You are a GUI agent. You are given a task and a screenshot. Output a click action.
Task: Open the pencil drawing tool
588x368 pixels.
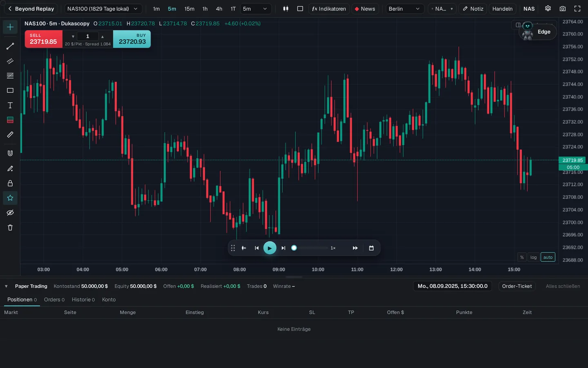tap(10, 168)
